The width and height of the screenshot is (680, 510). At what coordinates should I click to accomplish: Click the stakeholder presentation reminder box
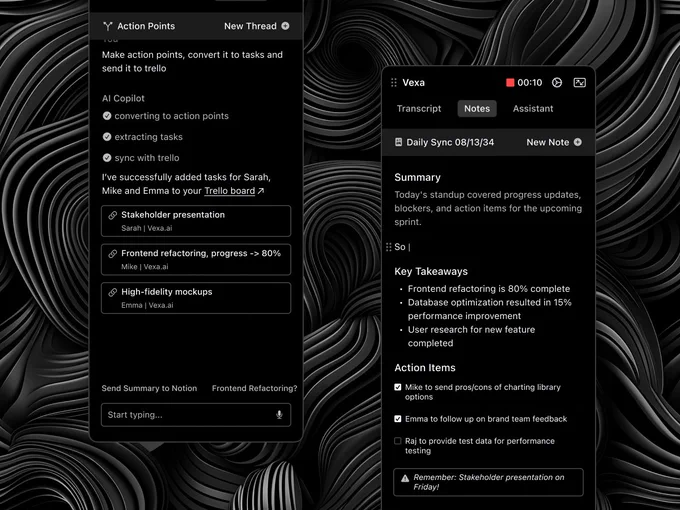pyautogui.click(x=488, y=482)
